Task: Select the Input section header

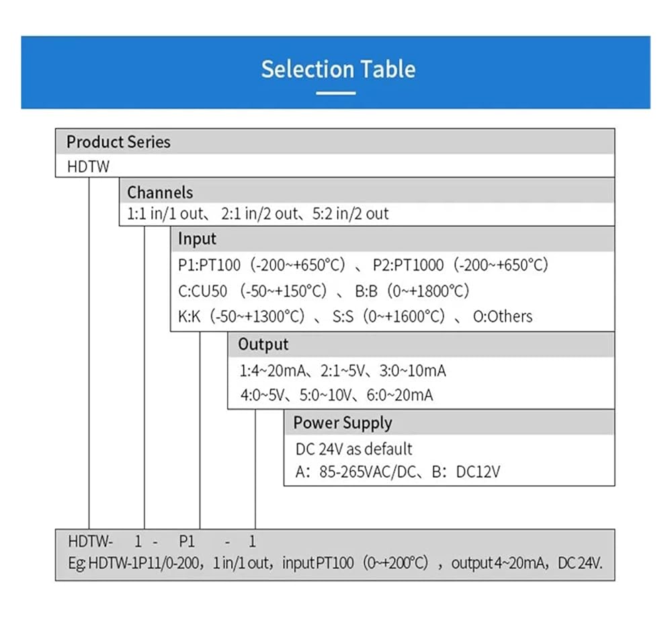Action: click(x=392, y=239)
